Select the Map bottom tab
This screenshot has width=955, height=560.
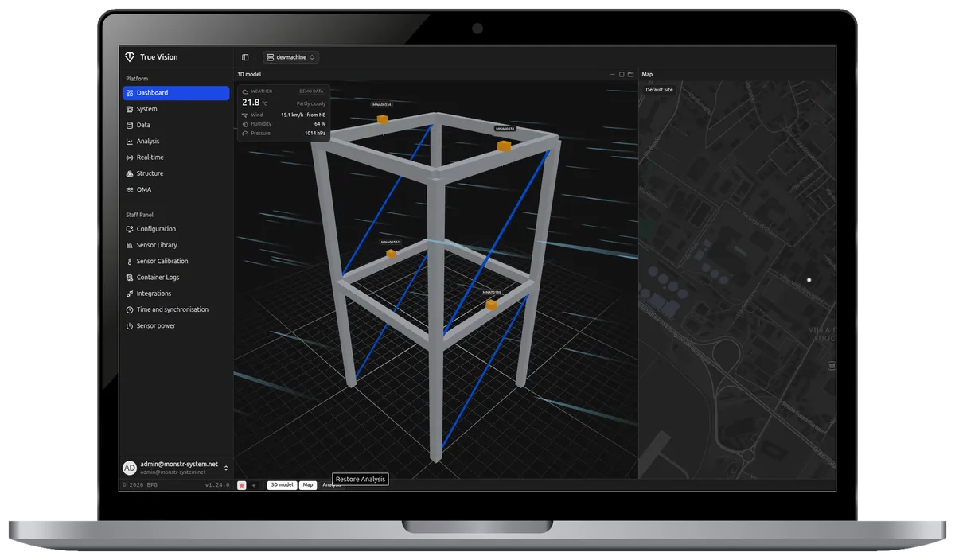pyautogui.click(x=307, y=485)
